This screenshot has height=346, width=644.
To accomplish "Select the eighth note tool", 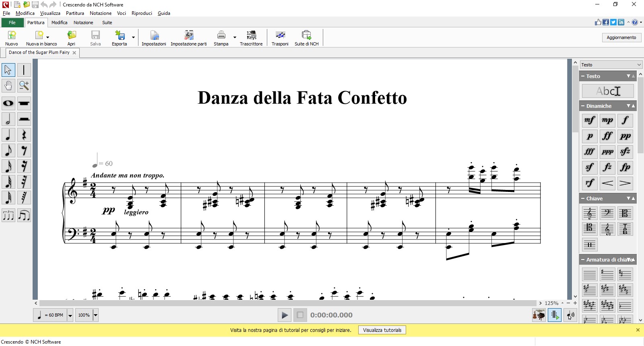I will 8,150.
